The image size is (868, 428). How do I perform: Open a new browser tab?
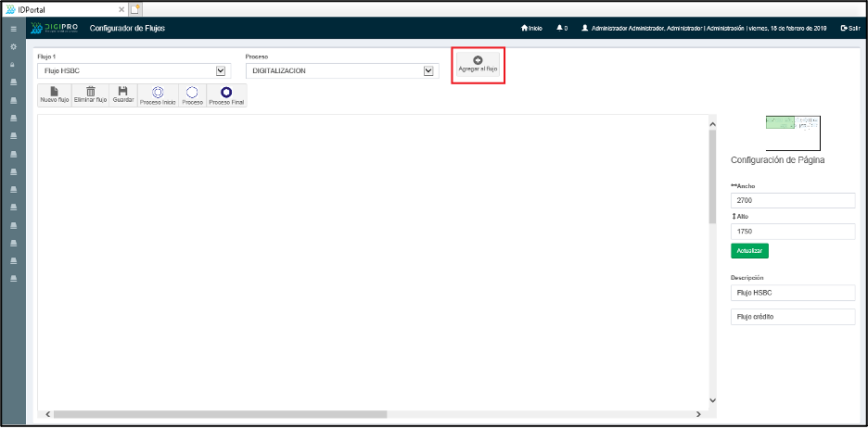coord(135,8)
